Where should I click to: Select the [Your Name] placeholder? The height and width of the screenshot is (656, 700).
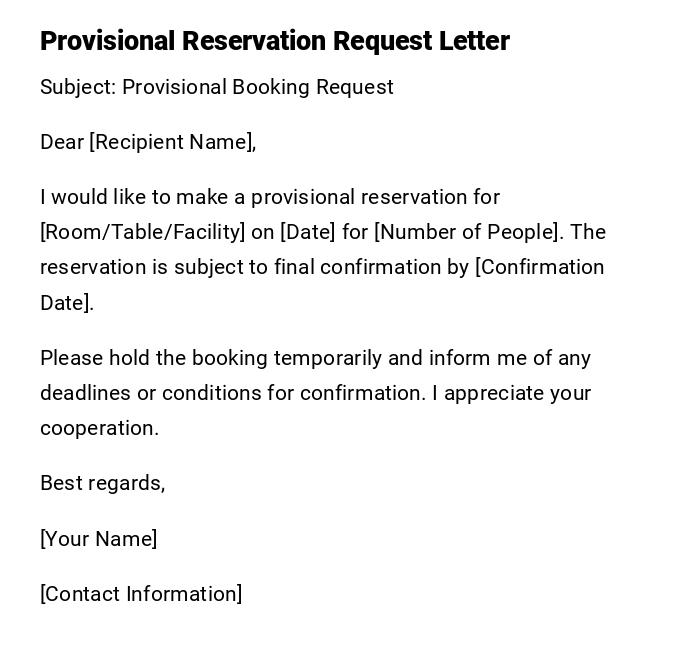click(98, 539)
